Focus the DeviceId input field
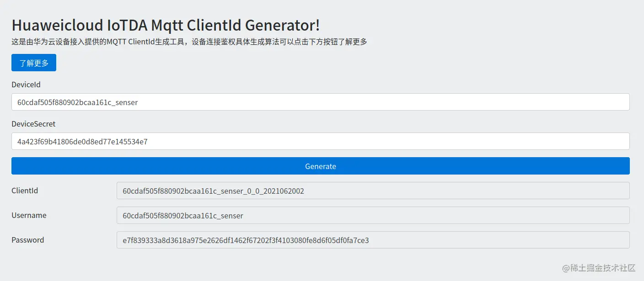Screen dimensions: 644x281 pos(321,102)
